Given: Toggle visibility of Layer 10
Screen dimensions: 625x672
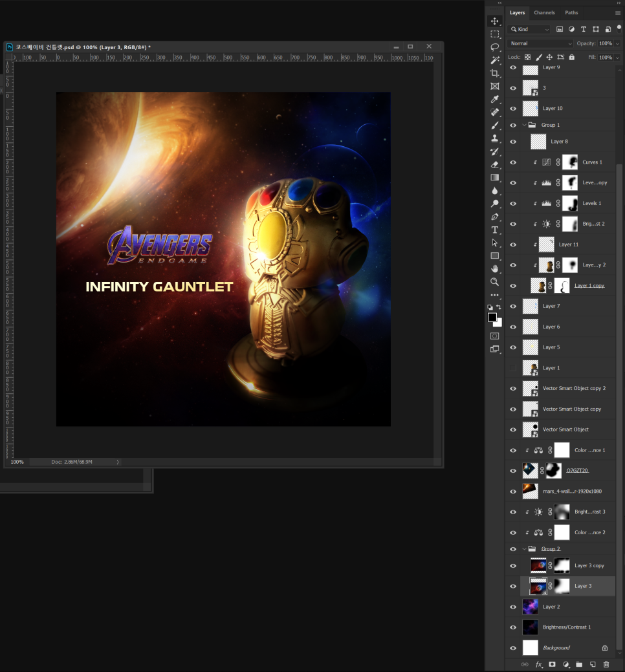Looking at the screenshot, I should pyautogui.click(x=513, y=109).
